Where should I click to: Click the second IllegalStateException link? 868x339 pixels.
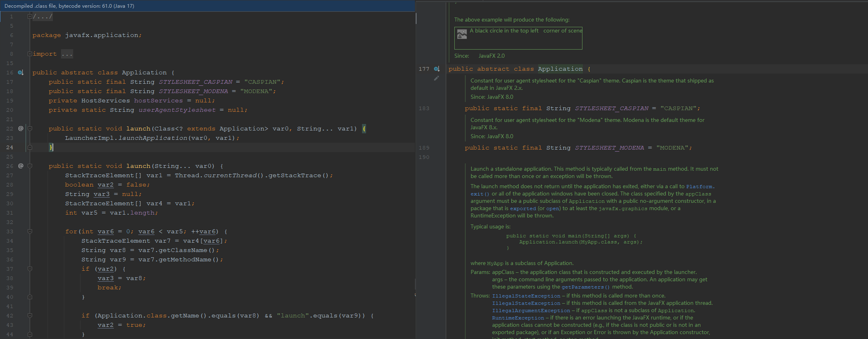pyautogui.click(x=526, y=303)
